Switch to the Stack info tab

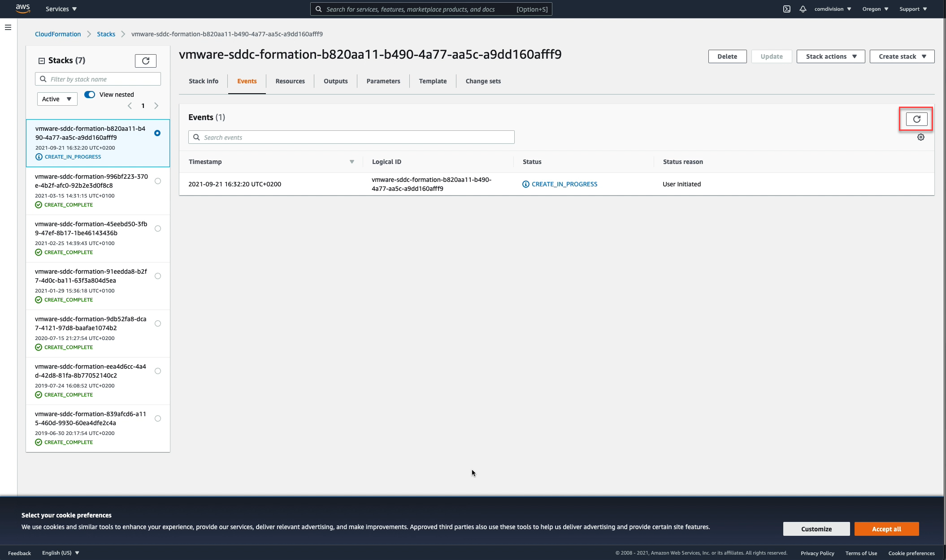(204, 81)
